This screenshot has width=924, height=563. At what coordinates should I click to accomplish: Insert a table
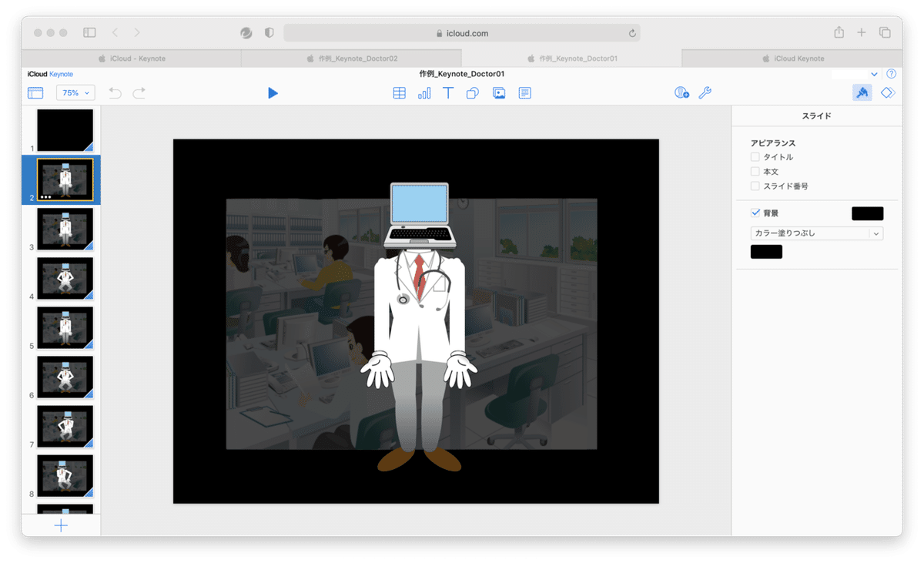[x=399, y=92]
